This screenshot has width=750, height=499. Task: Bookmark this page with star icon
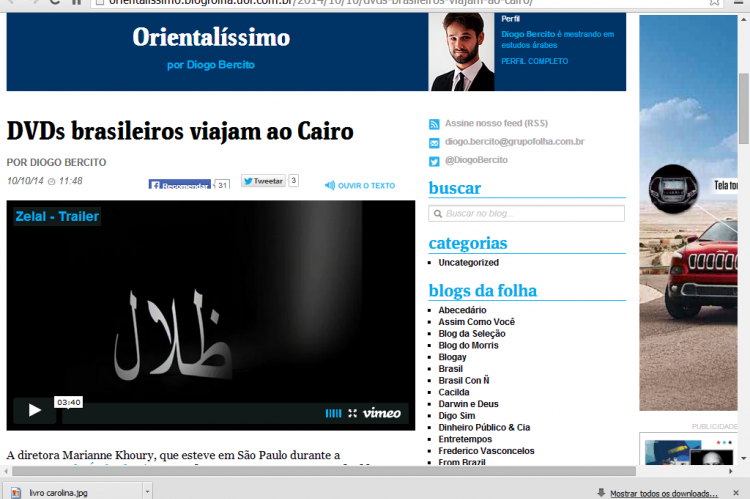[x=715, y=2]
